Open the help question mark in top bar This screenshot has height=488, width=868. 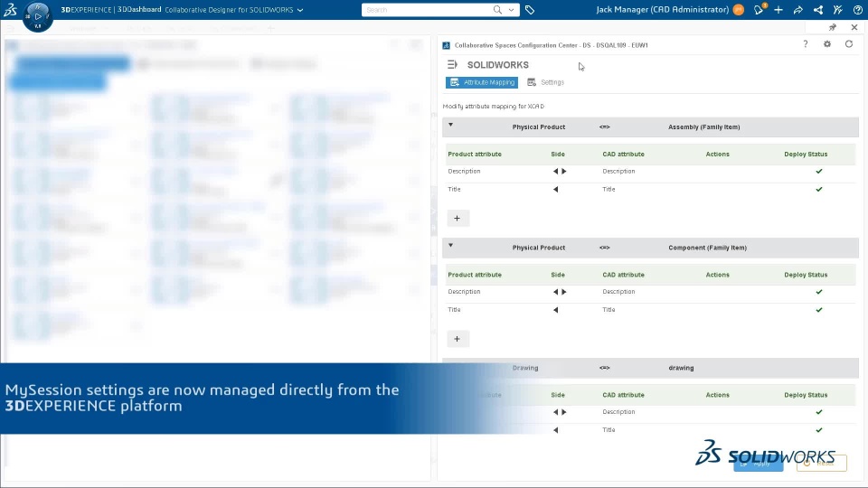[857, 9]
